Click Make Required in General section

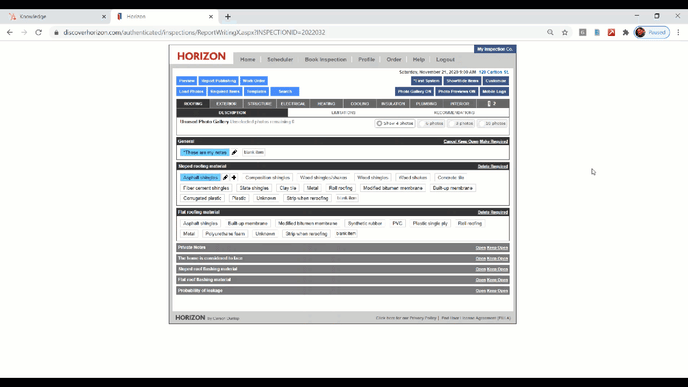(494, 141)
